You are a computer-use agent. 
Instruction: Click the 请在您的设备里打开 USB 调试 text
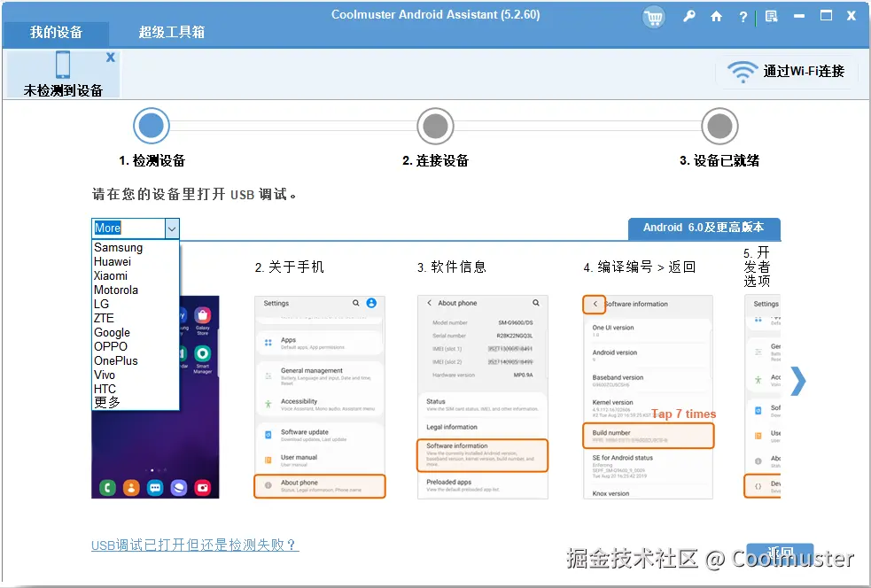(194, 194)
